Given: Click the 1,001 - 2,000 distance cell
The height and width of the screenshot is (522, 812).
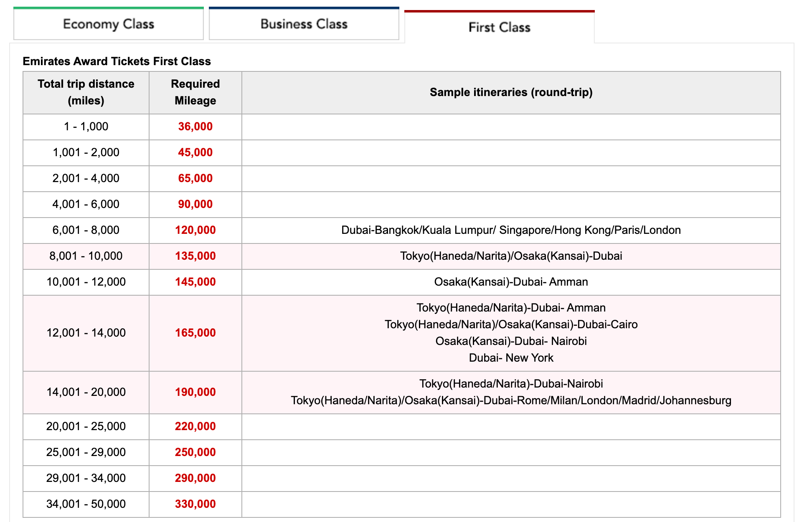Looking at the screenshot, I should coord(86,152).
